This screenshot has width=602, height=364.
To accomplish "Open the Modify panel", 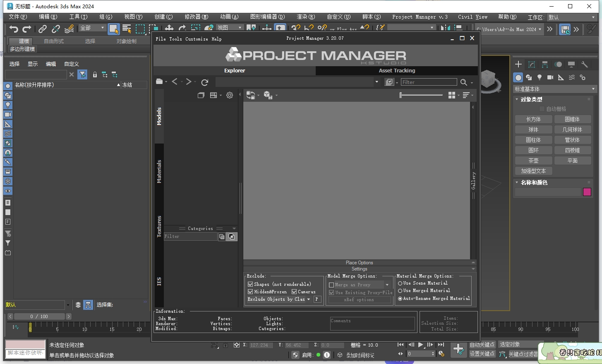I will pos(532,64).
